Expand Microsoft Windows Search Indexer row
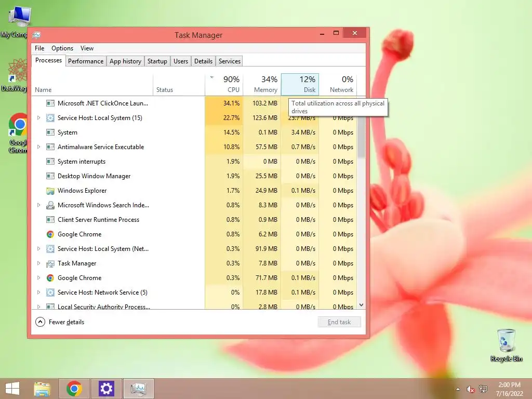532x399 pixels. coord(38,205)
